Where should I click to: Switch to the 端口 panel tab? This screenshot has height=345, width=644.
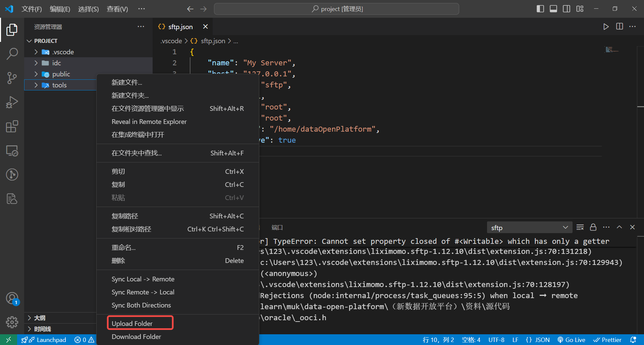277,227
